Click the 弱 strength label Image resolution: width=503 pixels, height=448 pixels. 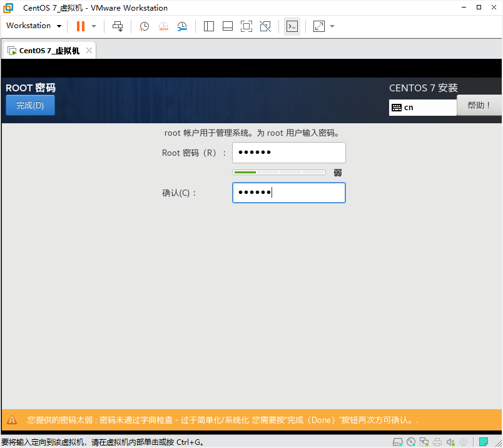click(x=337, y=173)
